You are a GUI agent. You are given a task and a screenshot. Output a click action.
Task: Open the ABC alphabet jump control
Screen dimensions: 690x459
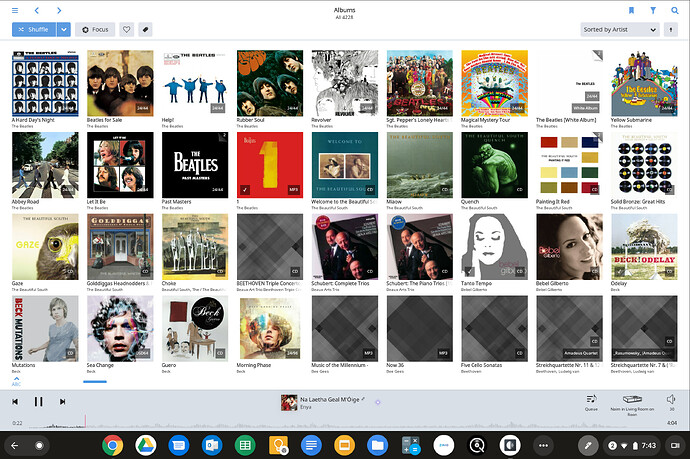click(16, 381)
